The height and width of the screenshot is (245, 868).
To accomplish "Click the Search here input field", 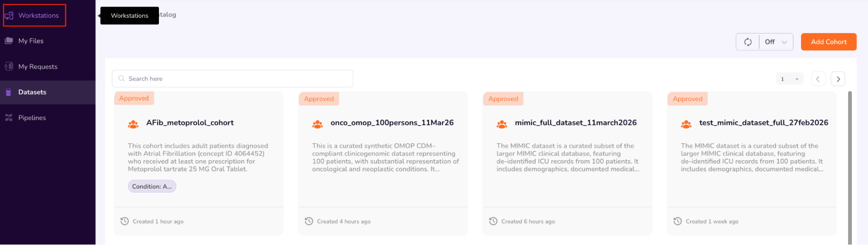I will pos(234,79).
